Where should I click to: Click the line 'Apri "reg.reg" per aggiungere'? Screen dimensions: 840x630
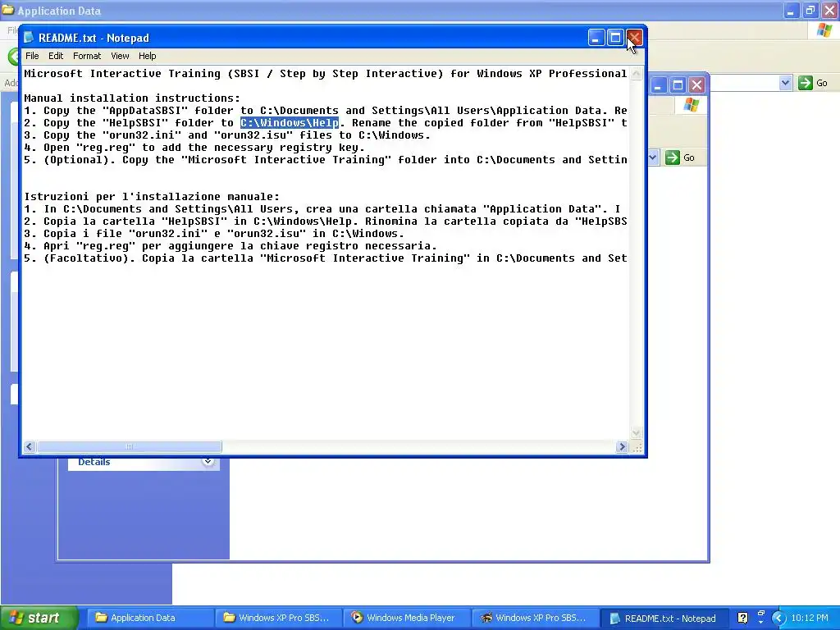pyautogui.click(x=231, y=246)
